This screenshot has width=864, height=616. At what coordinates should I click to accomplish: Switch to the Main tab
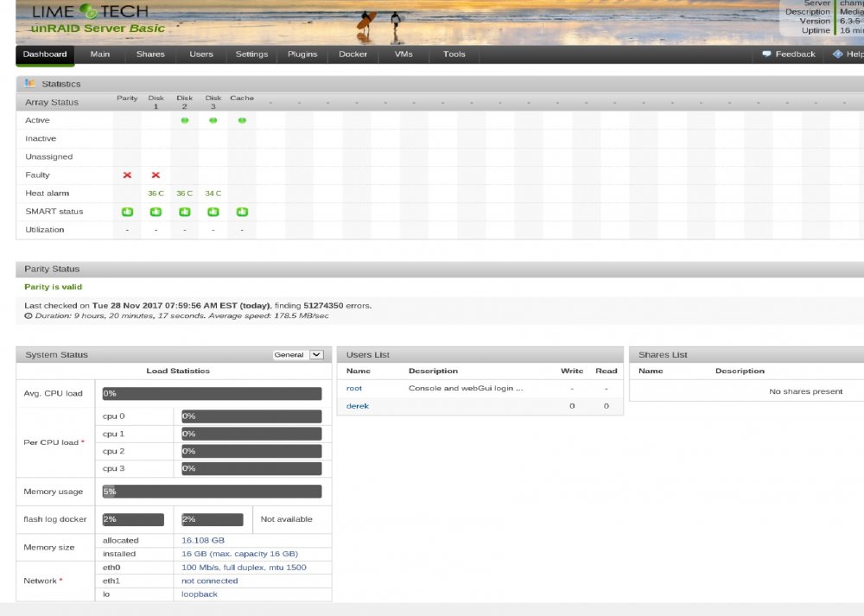[x=99, y=54]
